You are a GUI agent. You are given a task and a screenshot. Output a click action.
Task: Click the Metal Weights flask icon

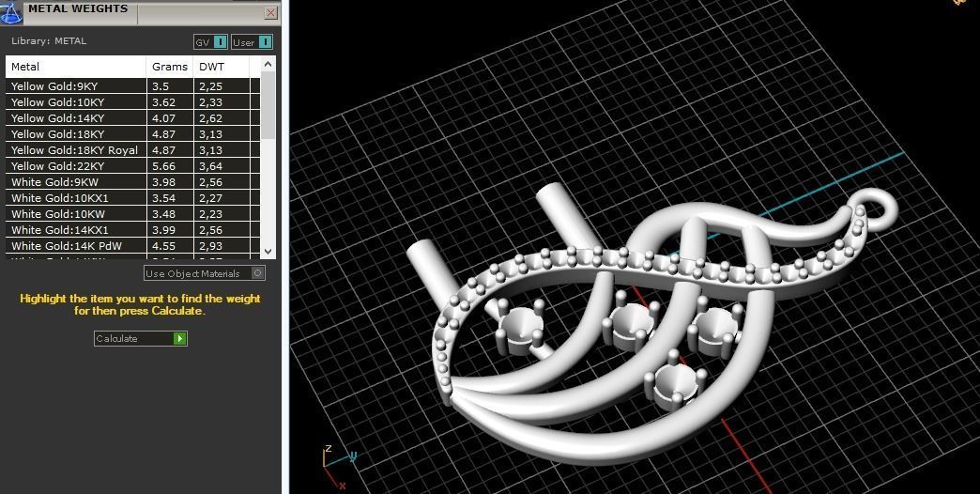click(x=10, y=12)
